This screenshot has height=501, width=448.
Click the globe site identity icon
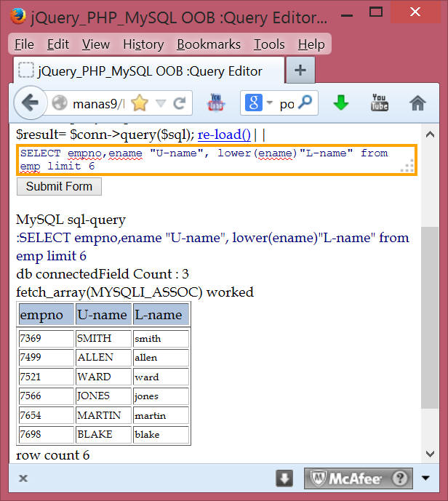pos(60,103)
